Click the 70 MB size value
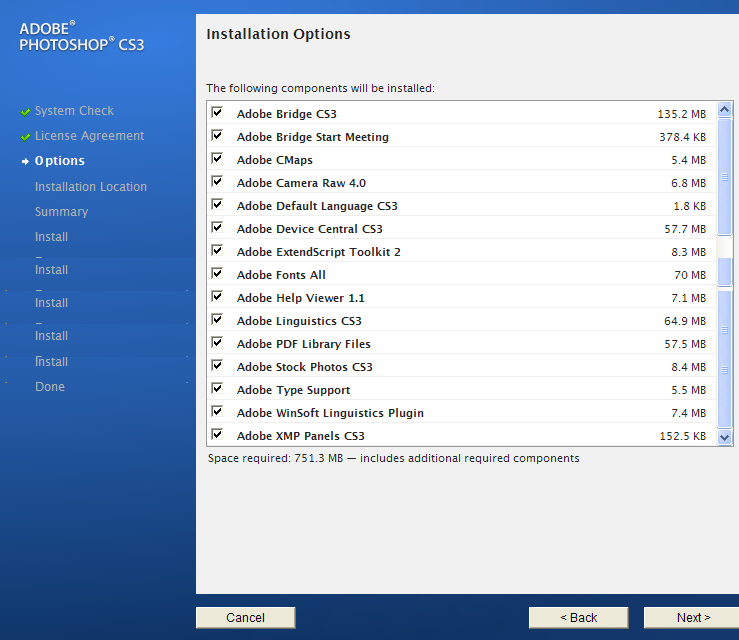 (690, 275)
